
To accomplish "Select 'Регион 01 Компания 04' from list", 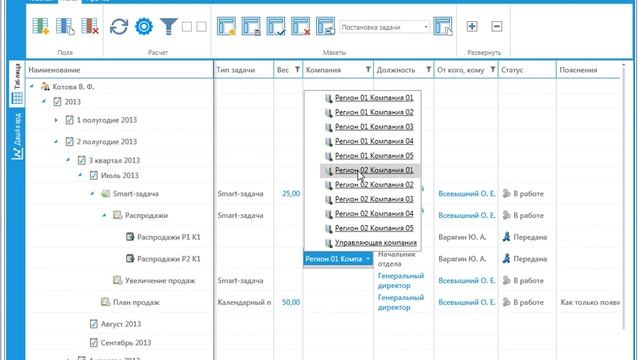I will (x=374, y=141).
